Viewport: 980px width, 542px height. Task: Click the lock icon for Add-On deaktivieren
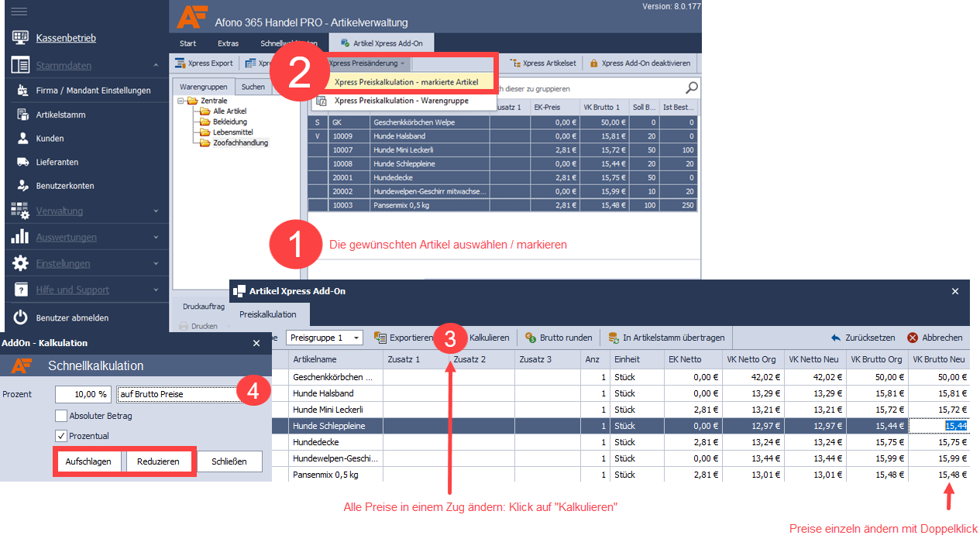point(594,63)
